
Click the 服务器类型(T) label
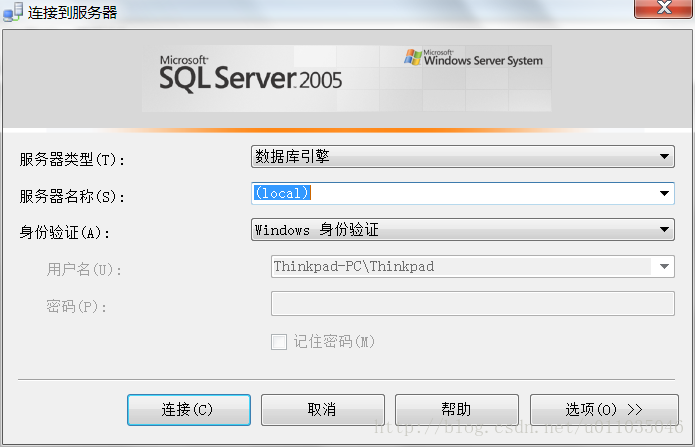(72, 159)
